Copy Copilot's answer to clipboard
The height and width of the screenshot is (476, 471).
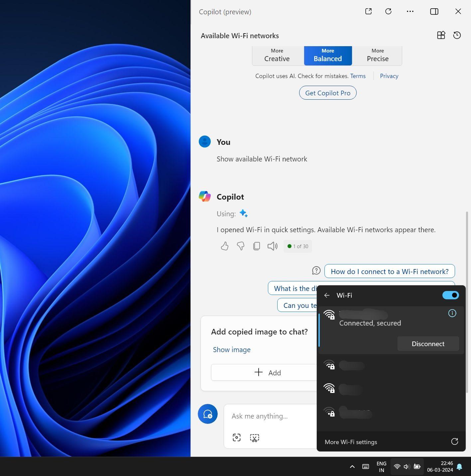coord(256,246)
